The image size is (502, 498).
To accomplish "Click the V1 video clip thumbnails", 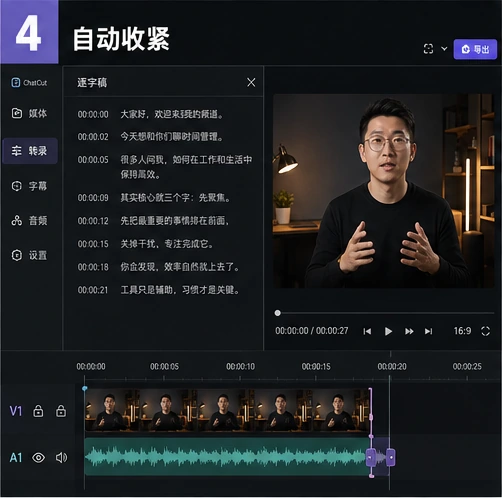I will tap(227, 410).
